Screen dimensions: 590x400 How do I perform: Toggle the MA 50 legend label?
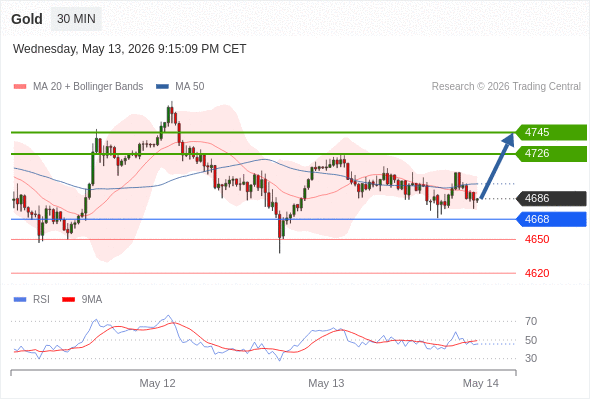190,87
